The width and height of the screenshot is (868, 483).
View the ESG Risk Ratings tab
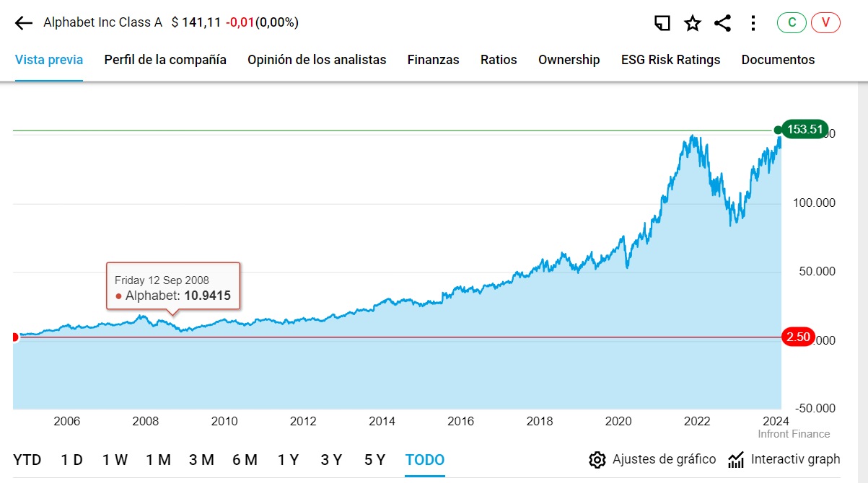click(x=670, y=60)
